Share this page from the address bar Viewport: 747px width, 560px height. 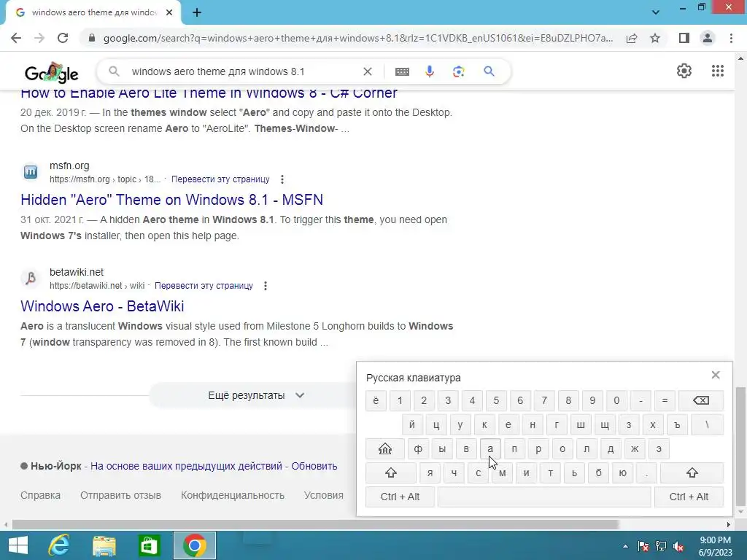pyautogui.click(x=632, y=38)
